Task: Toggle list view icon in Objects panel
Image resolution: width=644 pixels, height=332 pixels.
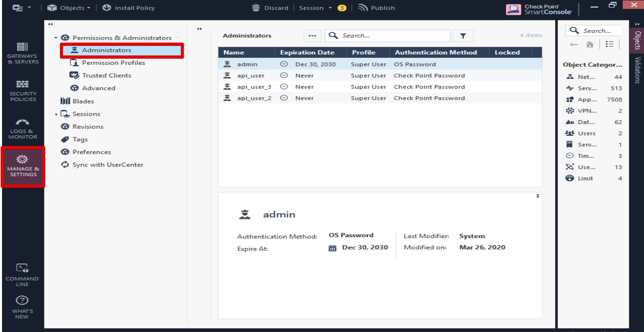Action: coord(609,44)
